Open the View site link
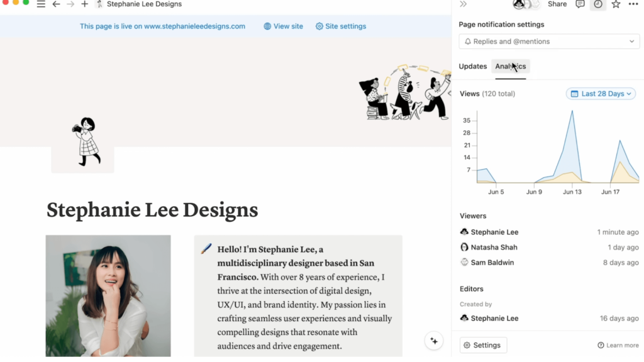Image resolution: width=644 pixels, height=362 pixels. pyautogui.click(x=283, y=26)
